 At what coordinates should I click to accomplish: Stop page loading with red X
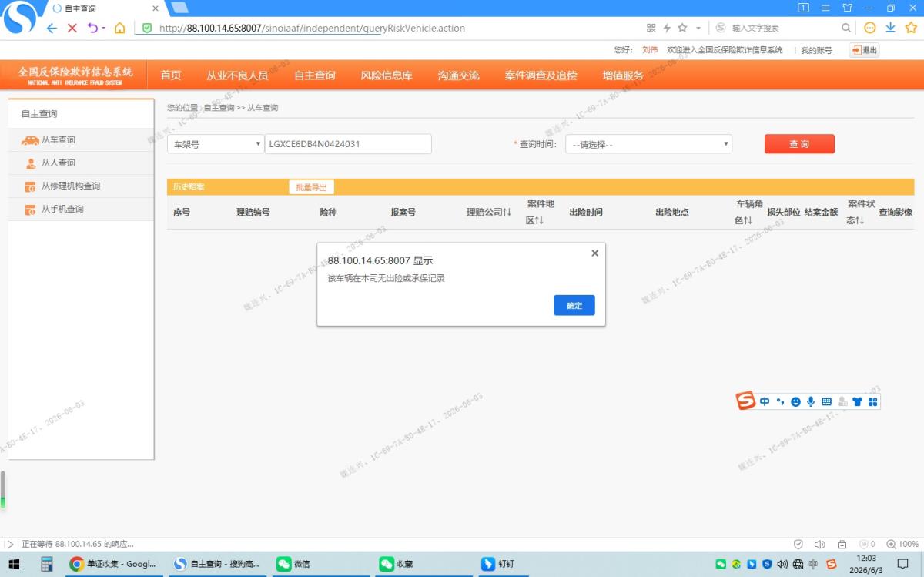click(72, 28)
